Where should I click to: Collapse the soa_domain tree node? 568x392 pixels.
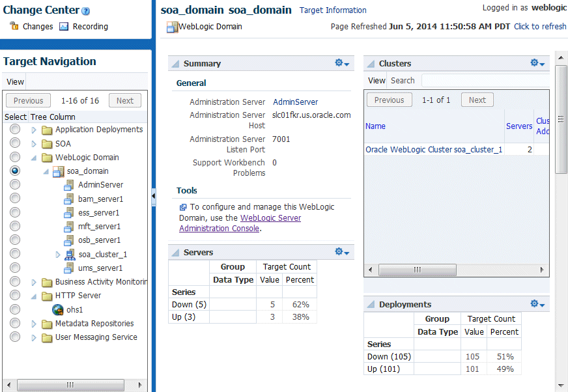46,172
